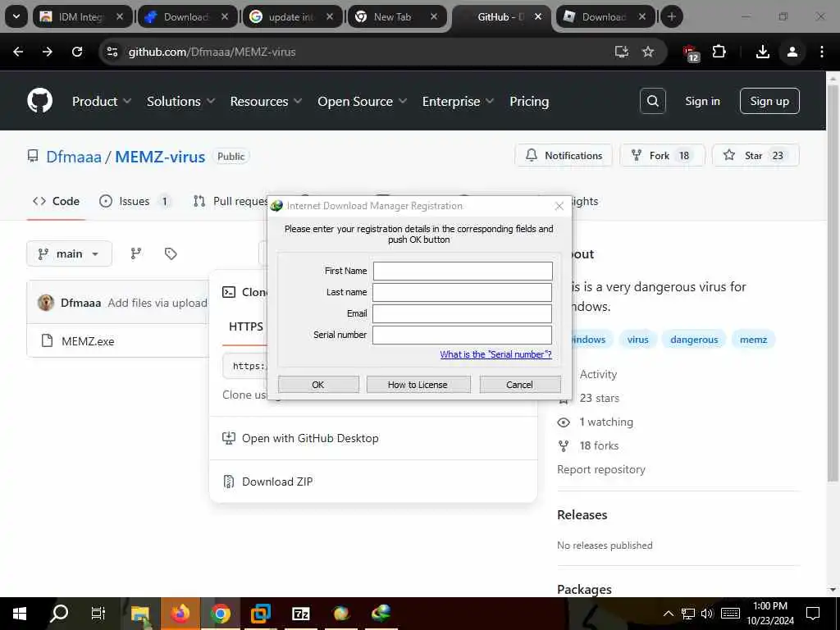
Task: Switch to the New Tab browser tab
Action: pos(395,17)
